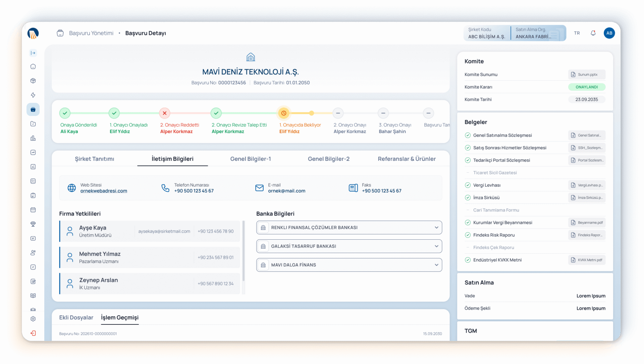Click the sidebar expand arrow icon

pyautogui.click(x=33, y=53)
